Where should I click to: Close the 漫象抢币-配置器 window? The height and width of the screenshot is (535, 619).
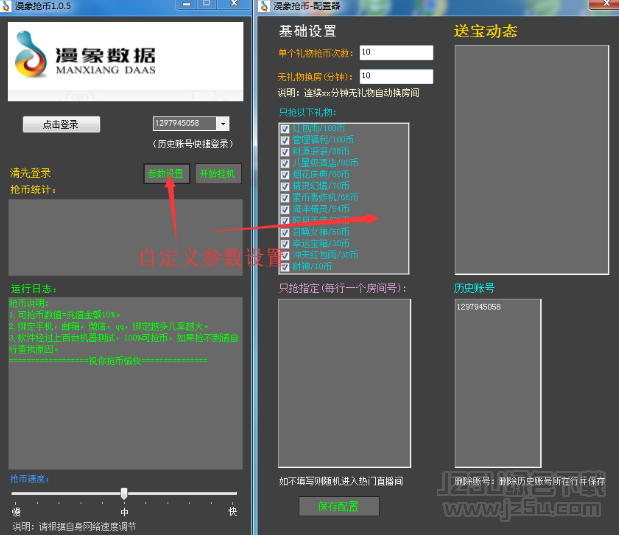(x=606, y=4)
